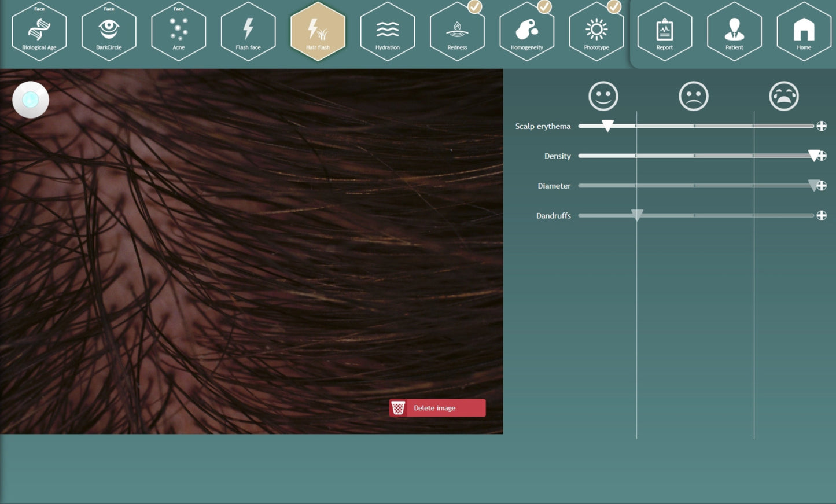Open the Phototype module
This screenshot has height=504, width=836.
(x=596, y=32)
